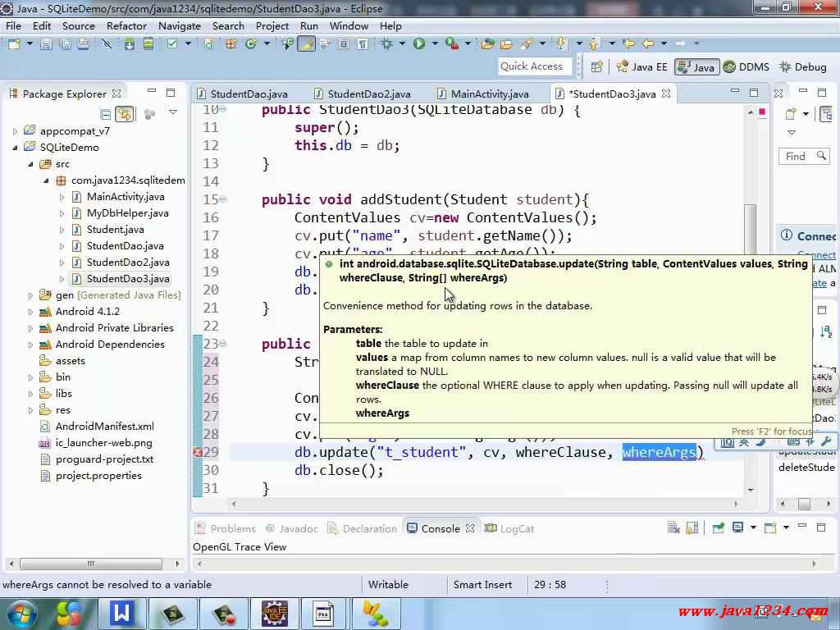
Task: Click the Debug bug icon
Action: tap(386, 44)
